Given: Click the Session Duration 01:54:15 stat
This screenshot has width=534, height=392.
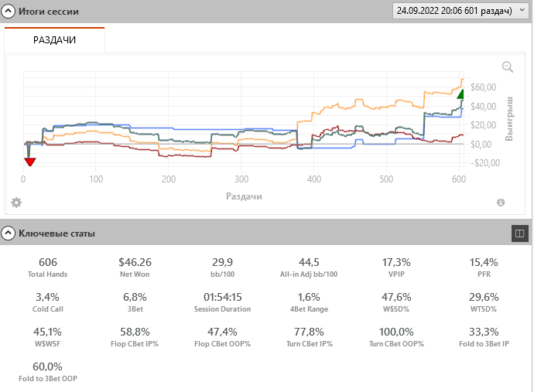Looking at the screenshot, I should [222, 302].
